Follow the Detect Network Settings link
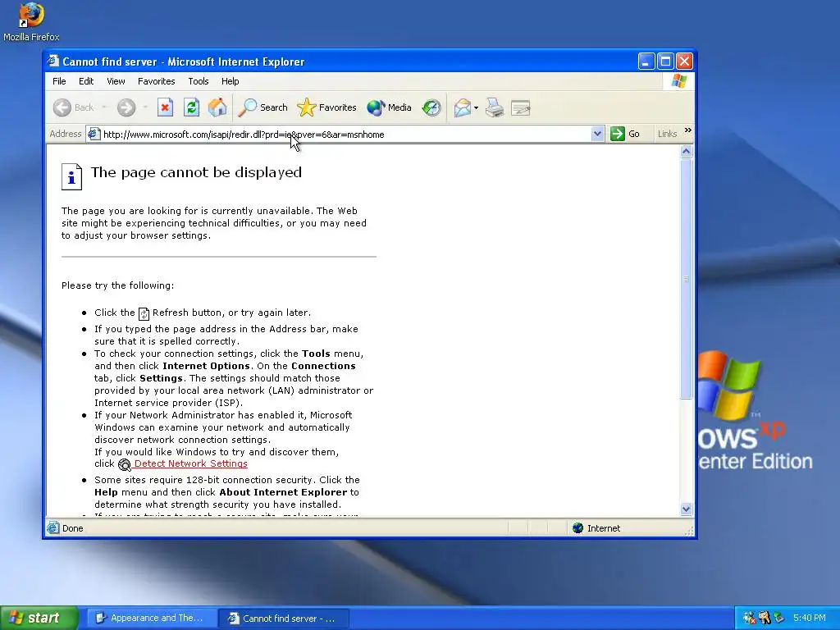Screen dimensions: 840x630 [x=190, y=464]
